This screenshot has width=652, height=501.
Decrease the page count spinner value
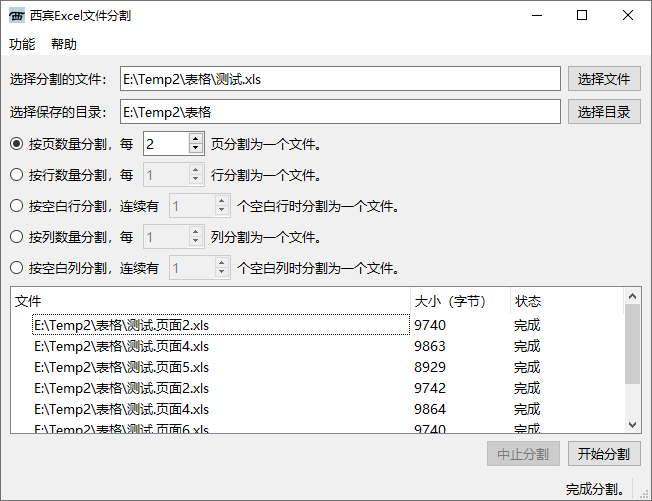pyautogui.click(x=195, y=149)
